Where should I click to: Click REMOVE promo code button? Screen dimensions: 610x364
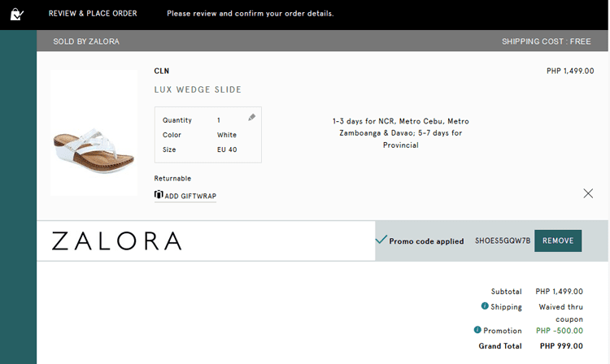558,240
